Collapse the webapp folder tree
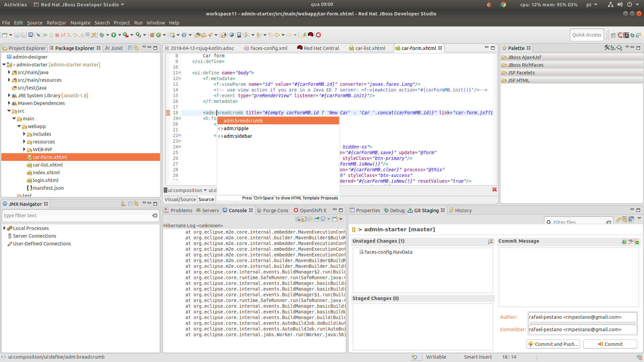The width and height of the screenshot is (644, 362). pos(19,126)
